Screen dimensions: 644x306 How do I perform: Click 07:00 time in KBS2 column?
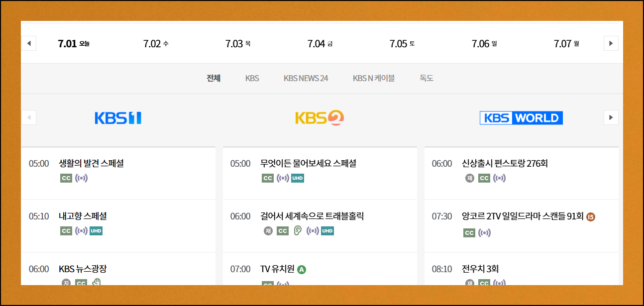click(240, 269)
